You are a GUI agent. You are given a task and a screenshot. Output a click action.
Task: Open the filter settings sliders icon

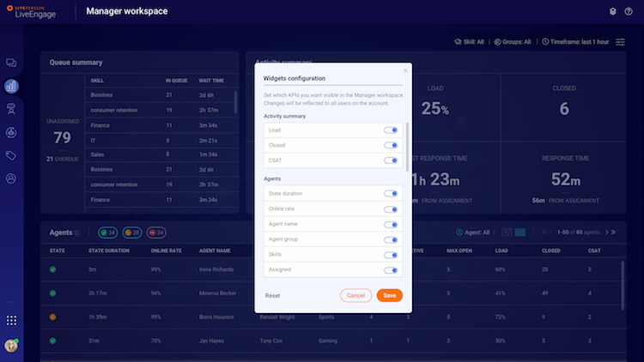[x=620, y=42]
